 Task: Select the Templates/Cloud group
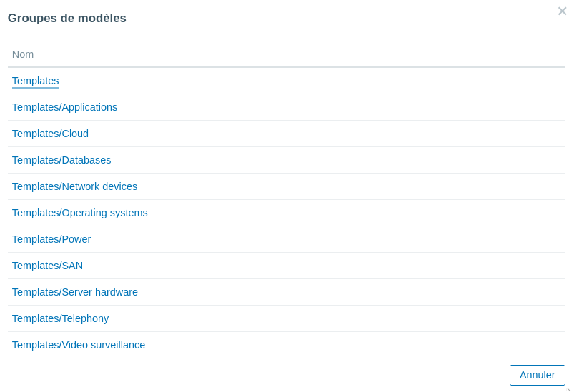point(50,134)
